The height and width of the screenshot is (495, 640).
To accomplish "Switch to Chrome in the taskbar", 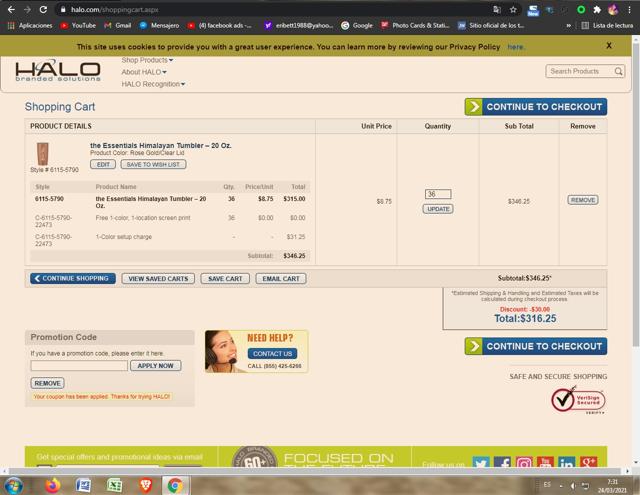I will click(176, 486).
